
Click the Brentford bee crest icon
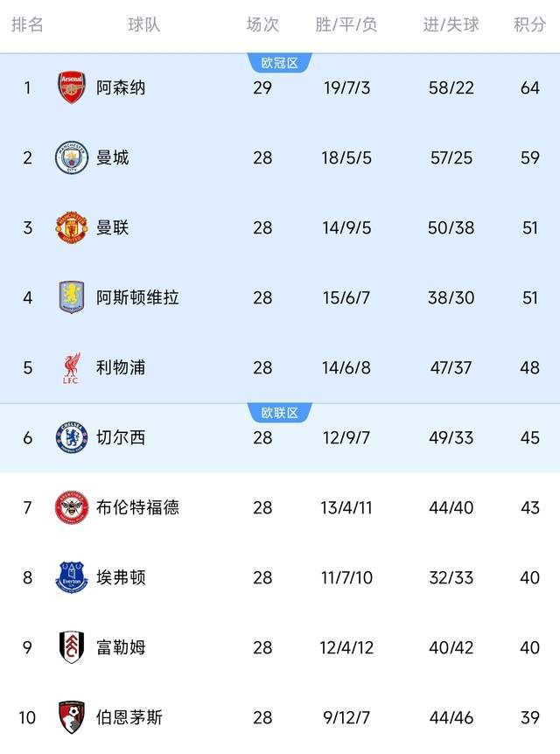72,507
